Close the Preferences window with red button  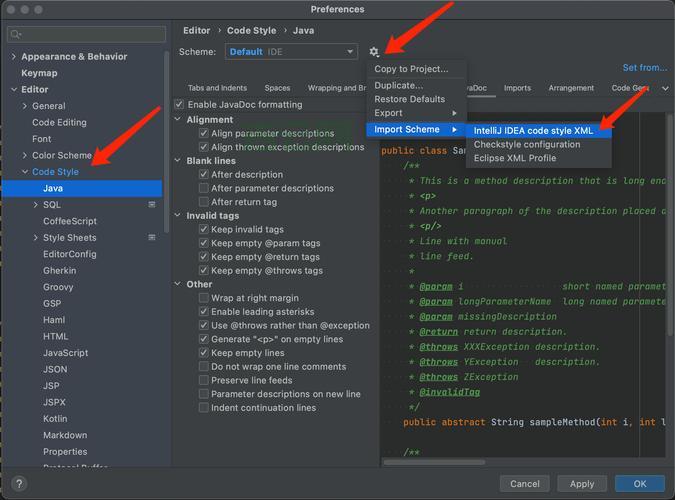[x=13, y=9]
